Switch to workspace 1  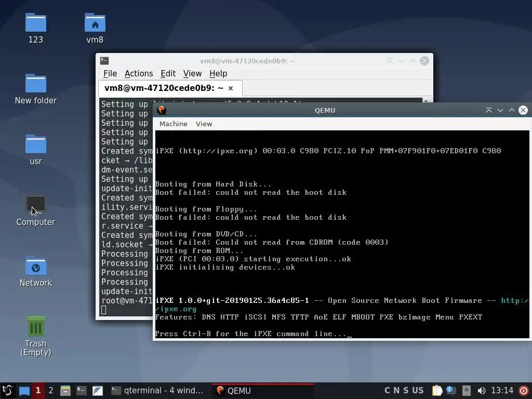click(38, 391)
